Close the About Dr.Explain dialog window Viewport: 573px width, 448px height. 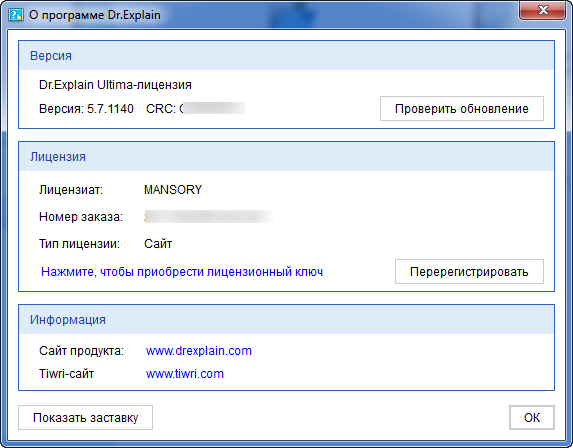tap(543, 10)
